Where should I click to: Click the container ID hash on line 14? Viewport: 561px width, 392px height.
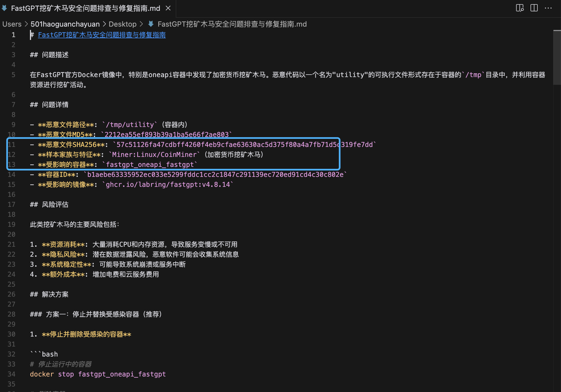(215, 175)
